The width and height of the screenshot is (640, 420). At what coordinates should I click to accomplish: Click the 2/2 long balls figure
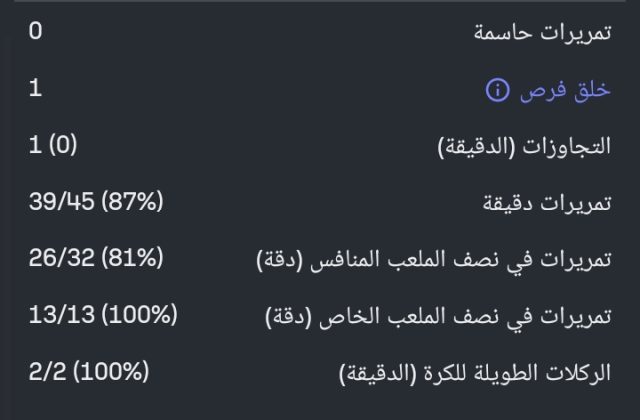click(46, 373)
